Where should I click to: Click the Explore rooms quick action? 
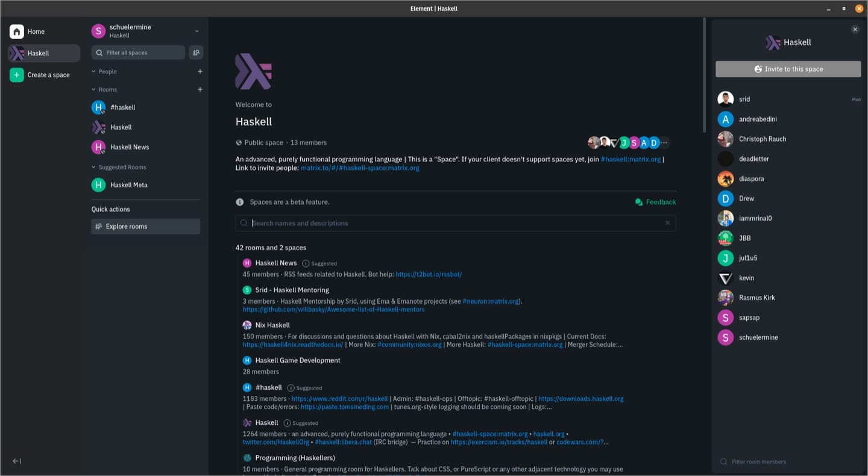click(146, 227)
